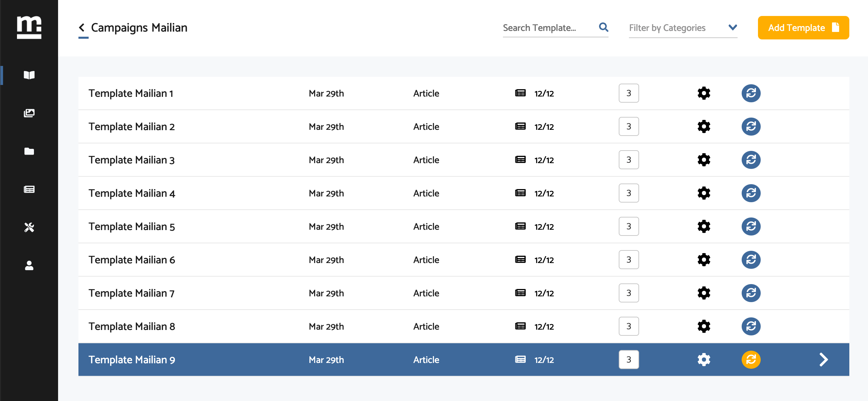Click the search magnifier icon
868x401 pixels.
click(603, 27)
